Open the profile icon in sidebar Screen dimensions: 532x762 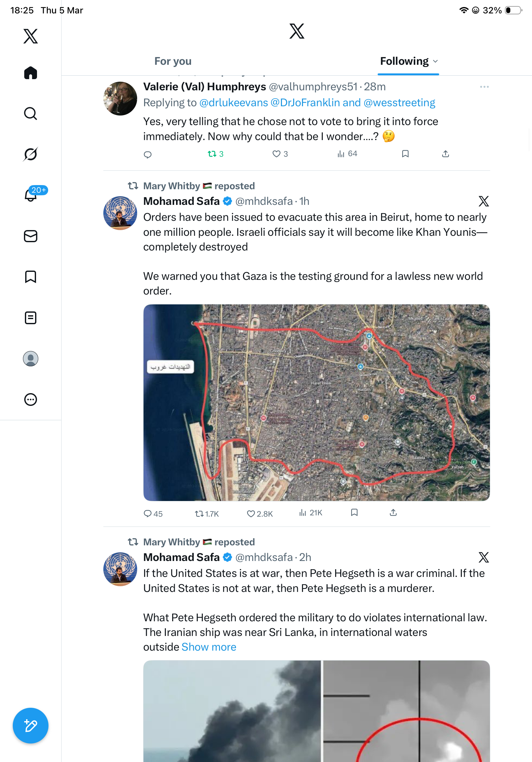coord(31,358)
